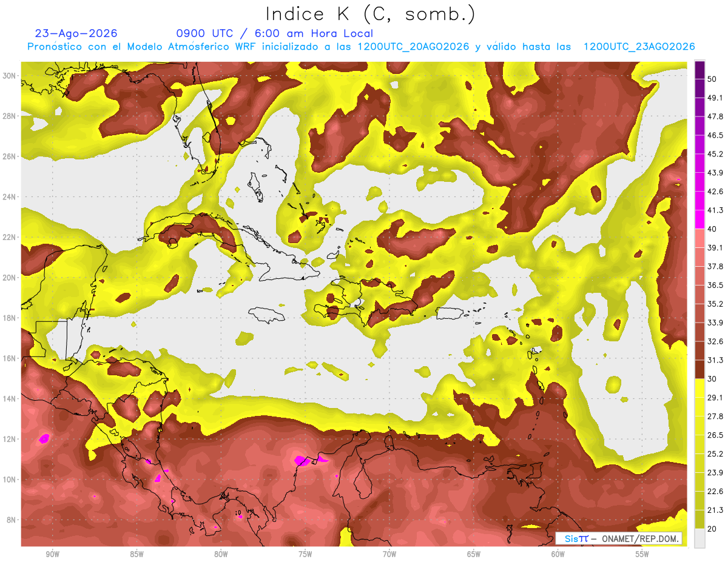
Task: Click the bright magenta colorbar segment above 40
Action: (x=699, y=219)
